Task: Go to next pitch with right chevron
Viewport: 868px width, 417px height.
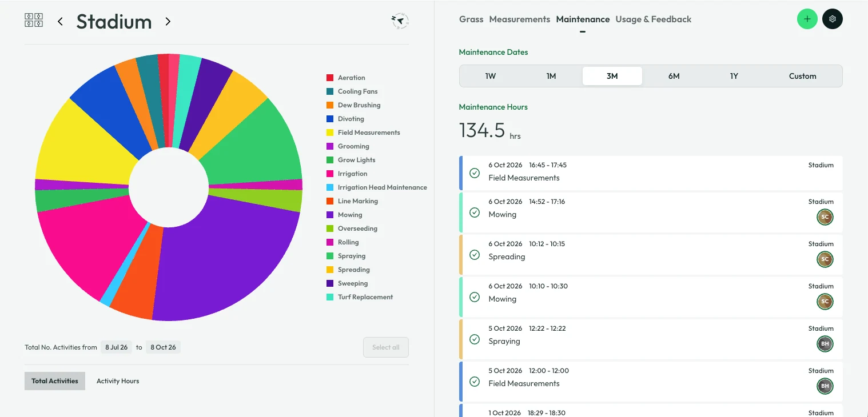Action: point(168,22)
